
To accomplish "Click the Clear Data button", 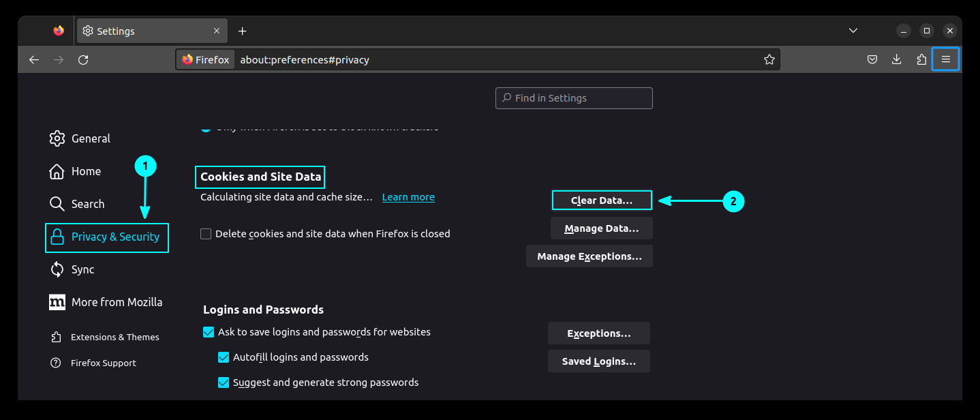I will coord(602,200).
